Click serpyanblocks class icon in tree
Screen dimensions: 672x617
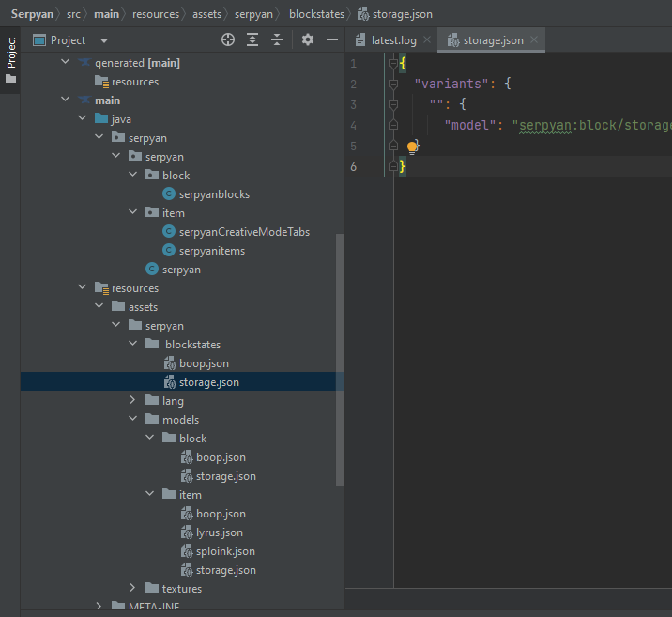[x=169, y=194]
